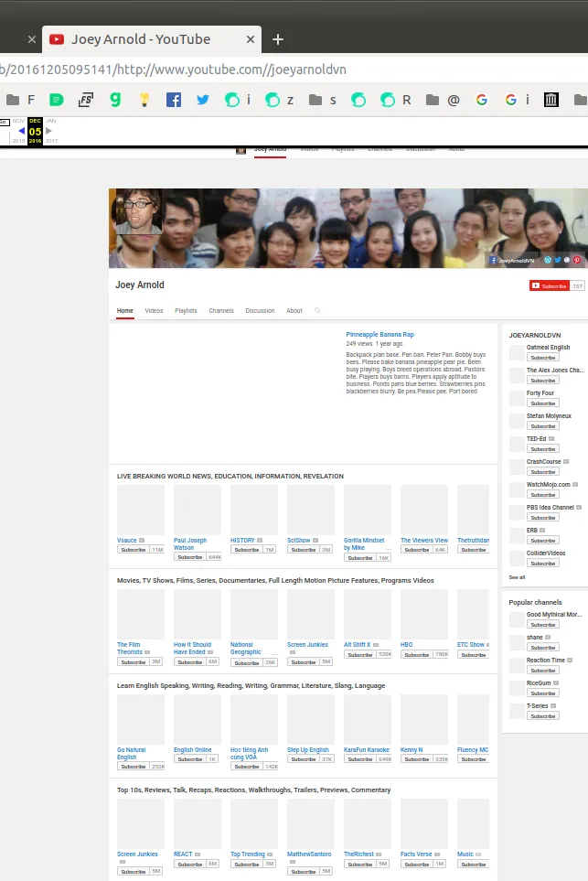The image size is (588, 881).
Task: Open the swirl bookmark labeled 'R'
Action: tap(395, 100)
